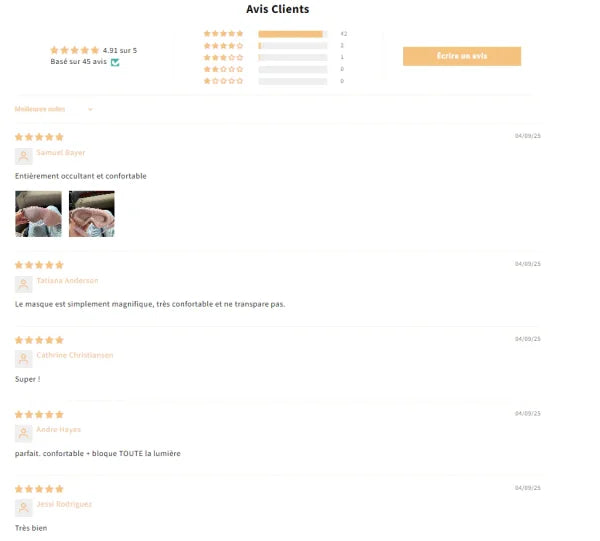Click Tatiana Anderson's avatar icon
Image resolution: width=600 pixels, height=541 pixels.
click(23, 284)
